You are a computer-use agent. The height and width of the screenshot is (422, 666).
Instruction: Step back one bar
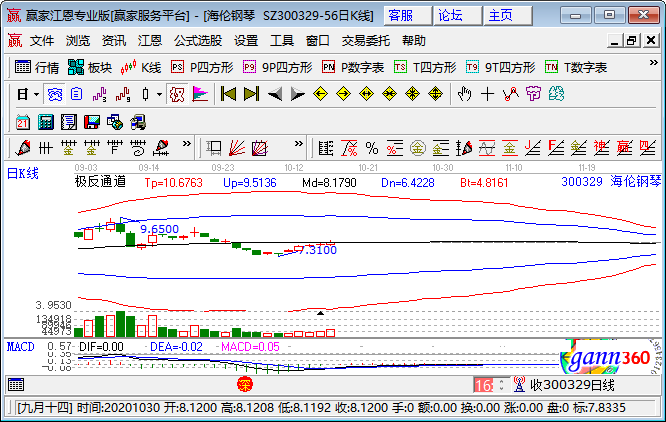tap(275, 94)
